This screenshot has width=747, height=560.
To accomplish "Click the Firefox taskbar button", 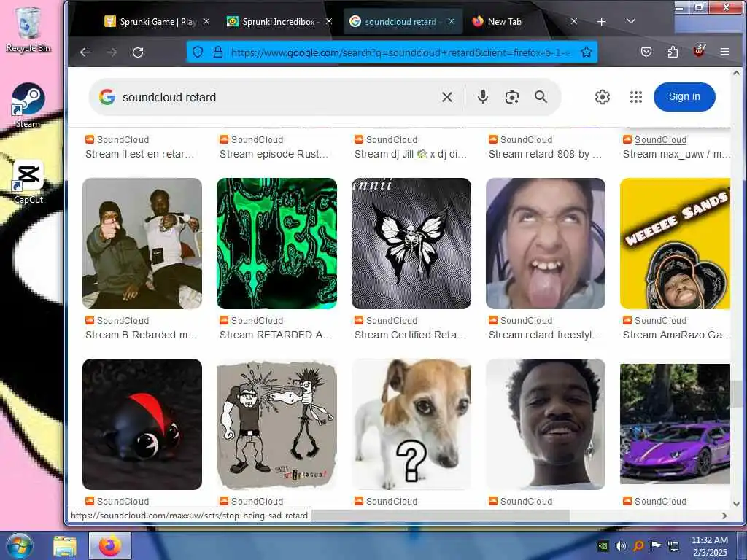I will [110, 545].
